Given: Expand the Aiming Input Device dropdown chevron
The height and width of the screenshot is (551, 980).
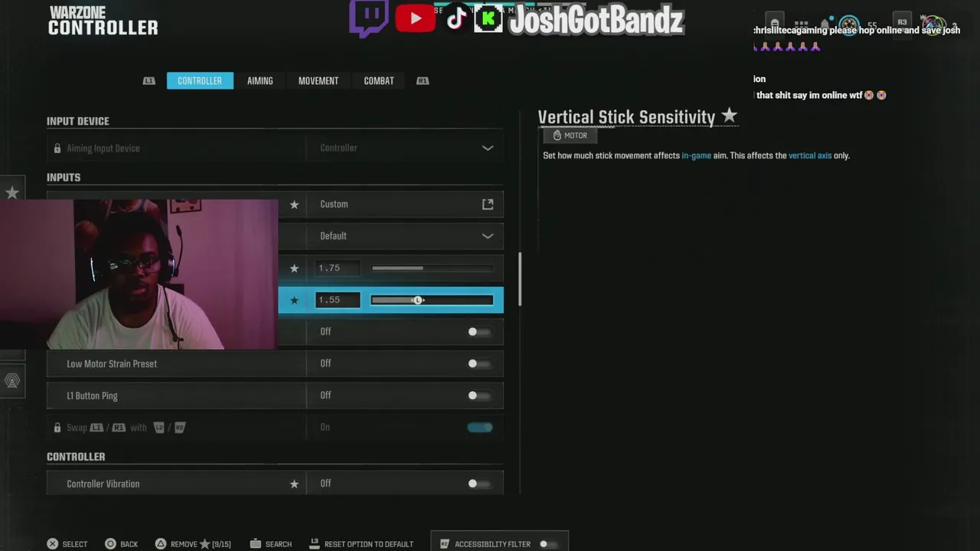Looking at the screenshot, I should coord(488,148).
